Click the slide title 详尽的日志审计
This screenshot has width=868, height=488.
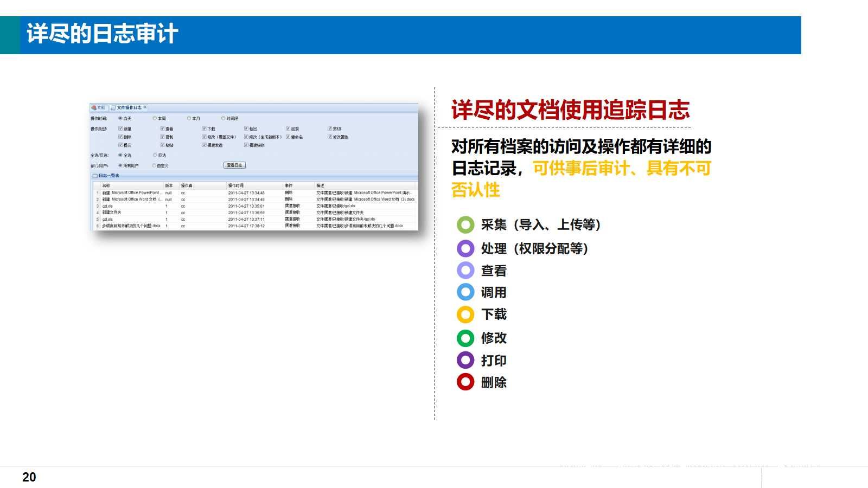tap(103, 34)
